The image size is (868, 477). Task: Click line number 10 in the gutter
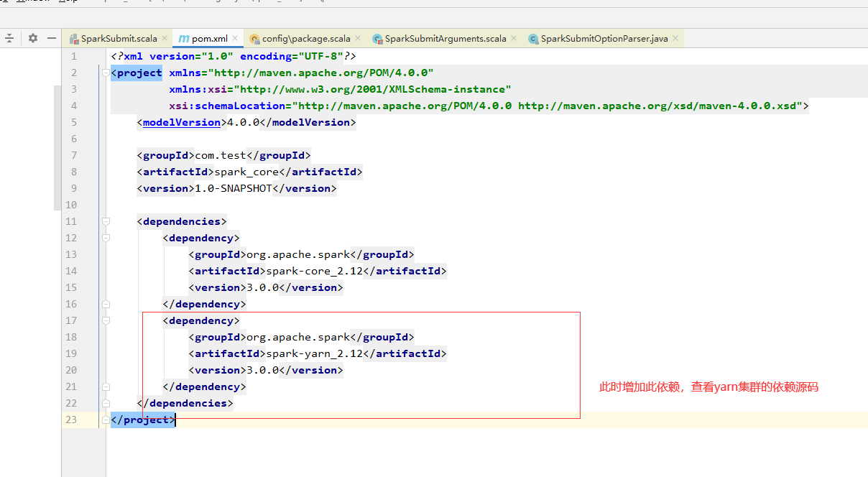pyautogui.click(x=70, y=205)
